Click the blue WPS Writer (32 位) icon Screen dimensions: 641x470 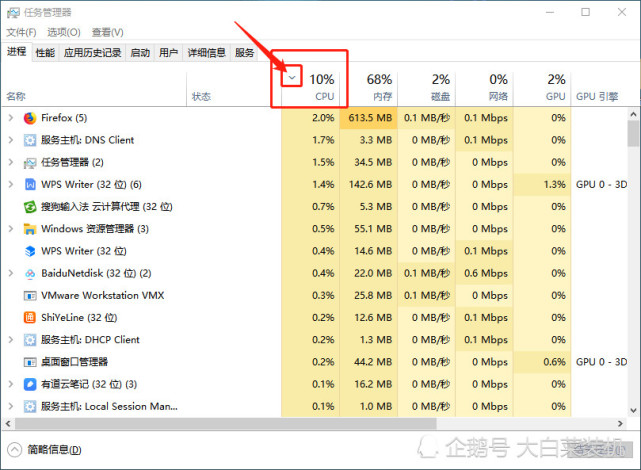pos(30,251)
